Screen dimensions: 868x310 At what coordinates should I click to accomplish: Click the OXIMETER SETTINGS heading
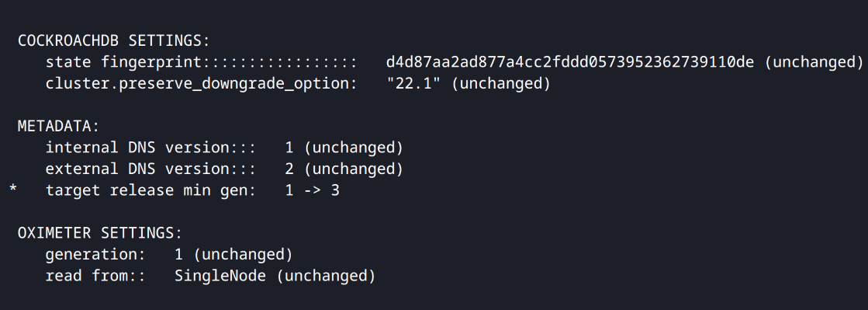[x=100, y=233]
